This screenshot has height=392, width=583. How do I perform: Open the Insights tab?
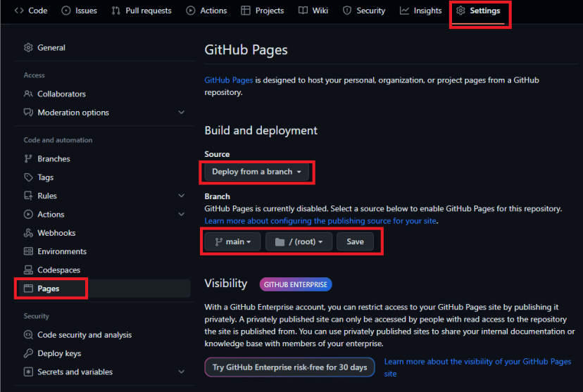click(420, 11)
